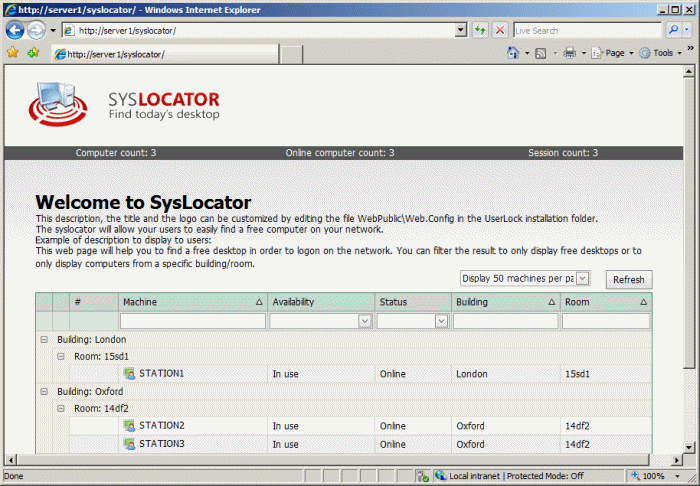The height and width of the screenshot is (486, 700).
Task: Click the Room filter text box
Action: coord(606,321)
